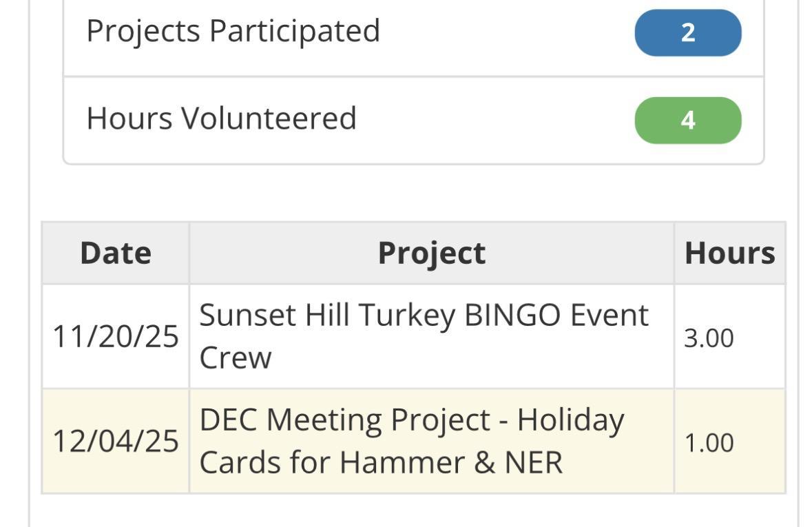Click the blue Projects Participated count badge
The height and width of the screenshot is (527, 812).
point(687,32)
